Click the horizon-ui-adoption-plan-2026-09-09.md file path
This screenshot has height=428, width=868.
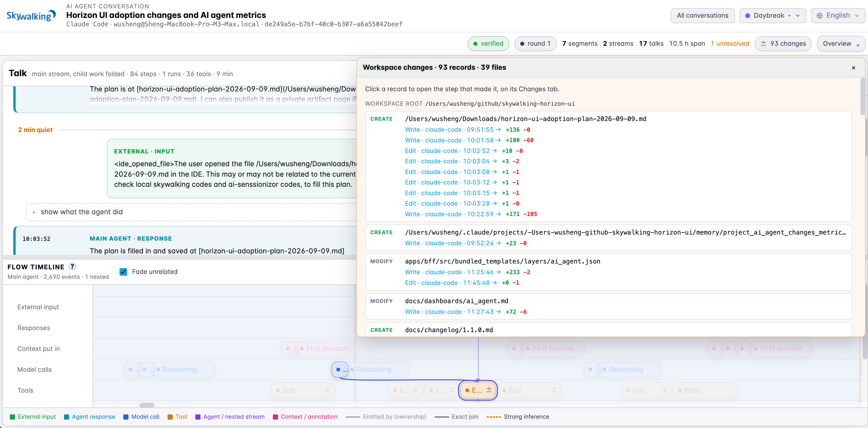coord(525,119)
